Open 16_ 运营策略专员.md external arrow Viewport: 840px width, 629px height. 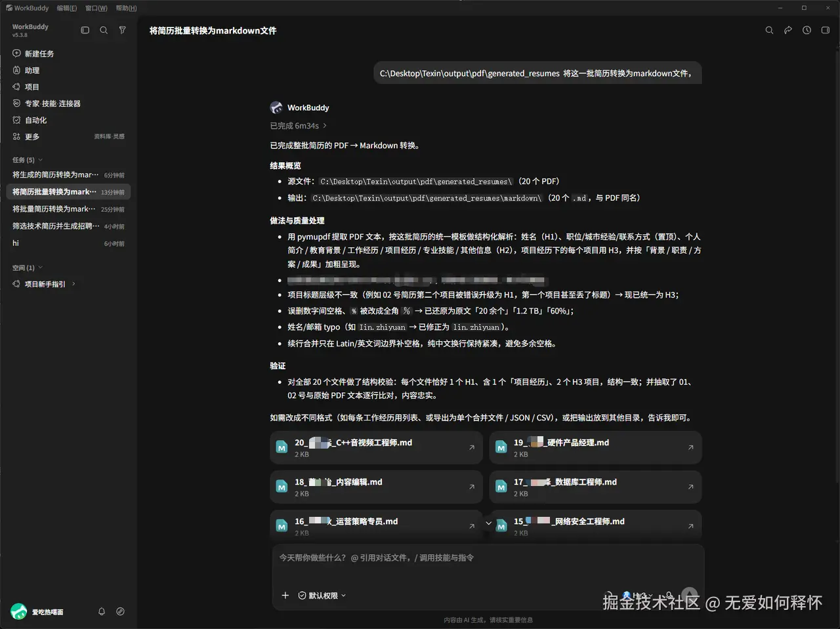pyautogui.click(x=471, y=526)
